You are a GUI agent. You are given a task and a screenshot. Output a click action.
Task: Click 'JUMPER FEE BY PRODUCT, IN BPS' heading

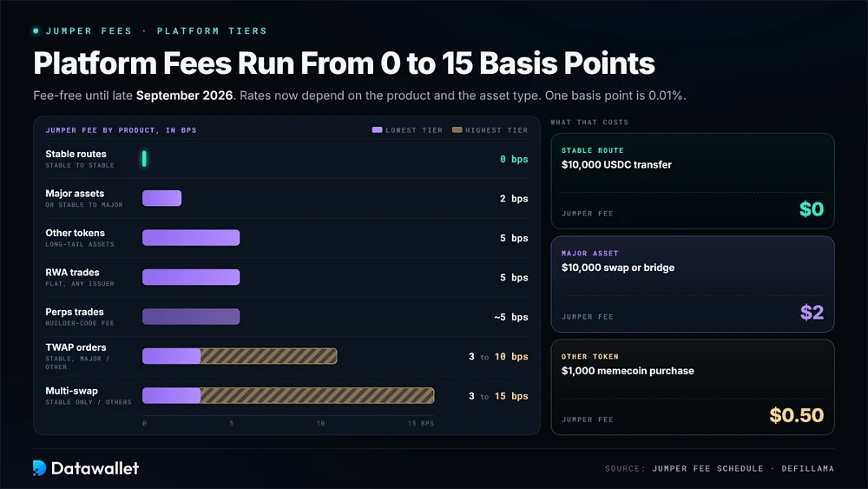pyautogui.click(x=121, y=130)
